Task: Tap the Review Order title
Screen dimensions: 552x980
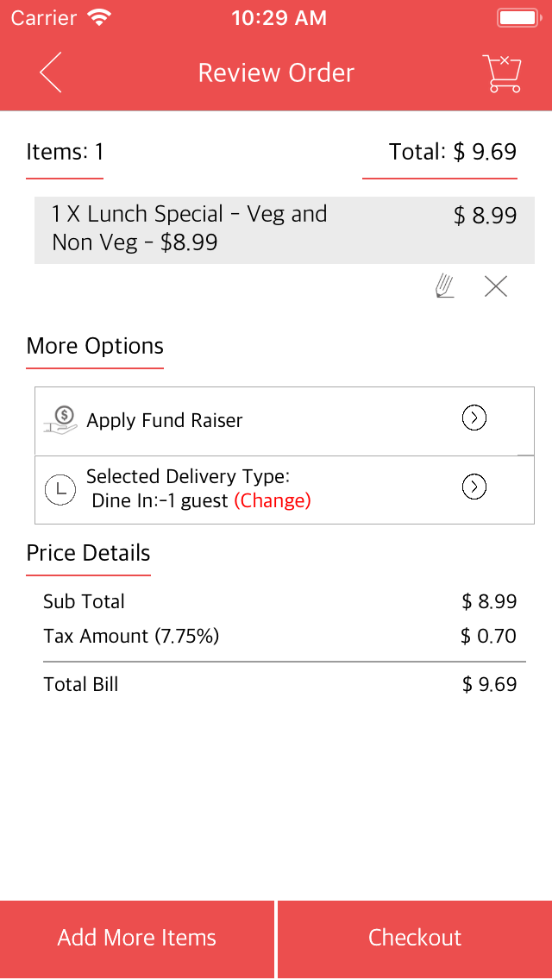Action: coord(276,73)
